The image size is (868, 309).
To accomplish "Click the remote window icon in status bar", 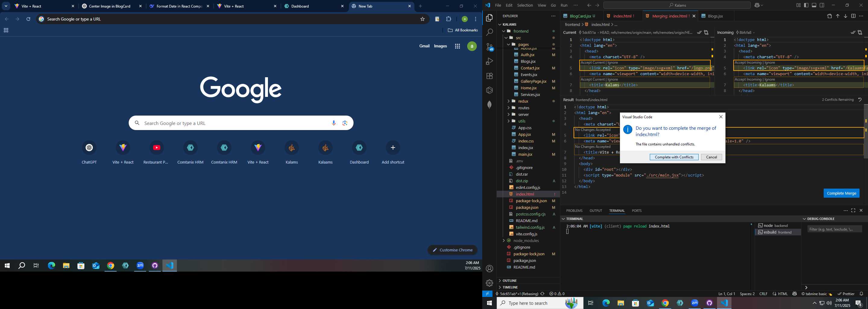I will (x=488, y=294).
